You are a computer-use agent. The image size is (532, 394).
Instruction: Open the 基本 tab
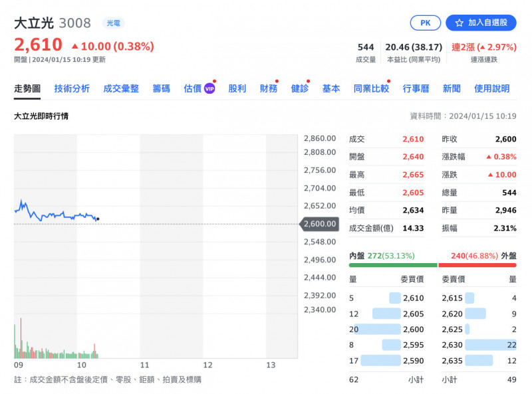pyautogui.click(x=331, y=89)
